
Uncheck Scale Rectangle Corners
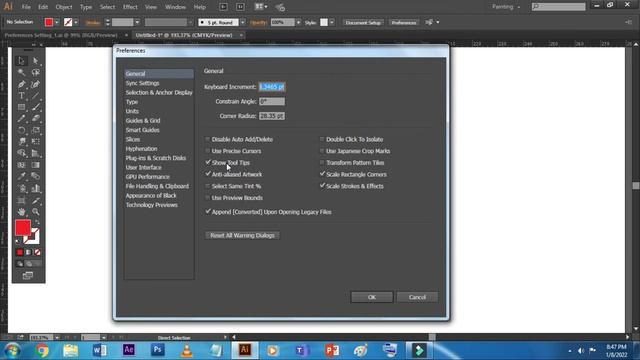click(x=322, y=174)
